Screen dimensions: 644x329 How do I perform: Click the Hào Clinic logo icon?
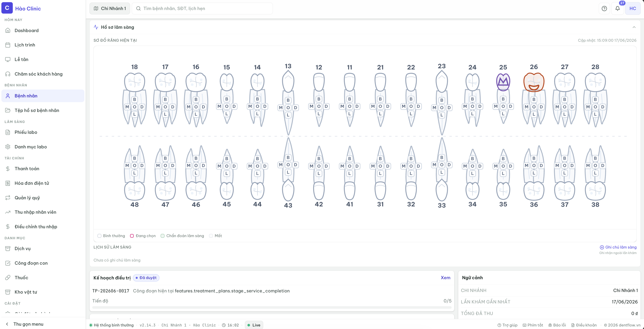[x=7, y=8]
